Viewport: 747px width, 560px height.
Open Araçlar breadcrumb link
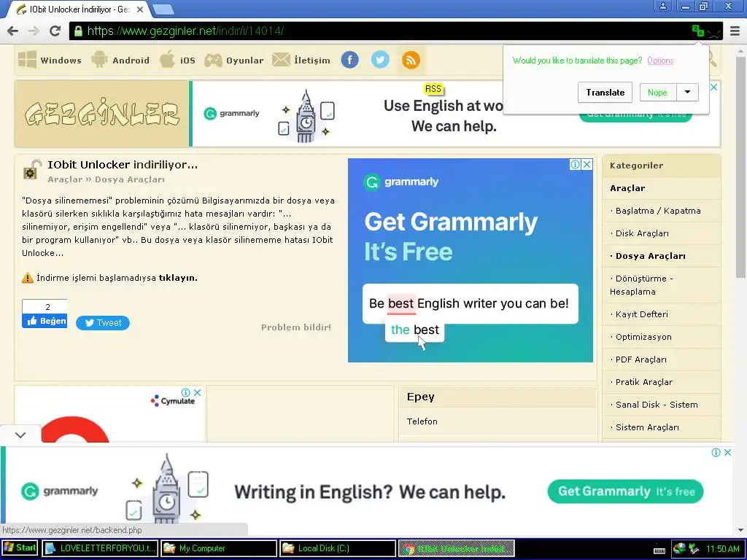coord(65,179)
